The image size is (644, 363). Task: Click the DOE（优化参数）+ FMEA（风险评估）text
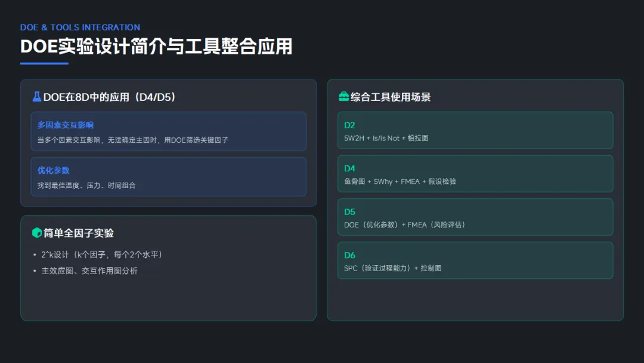tap(404, 224)
